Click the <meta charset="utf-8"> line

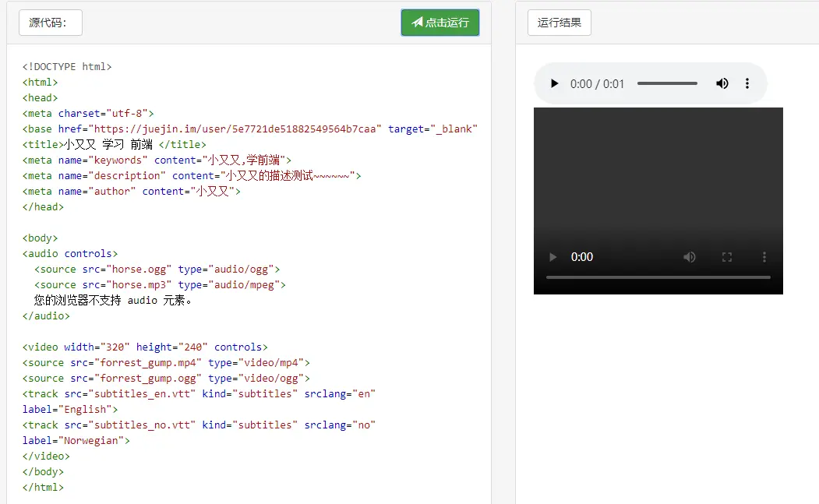88,113
